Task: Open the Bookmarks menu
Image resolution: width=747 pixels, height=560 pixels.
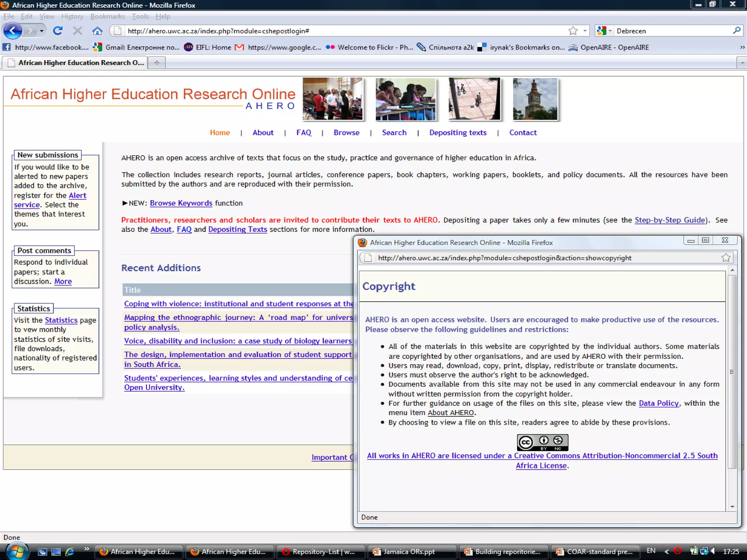Action: tap(107, 16)
